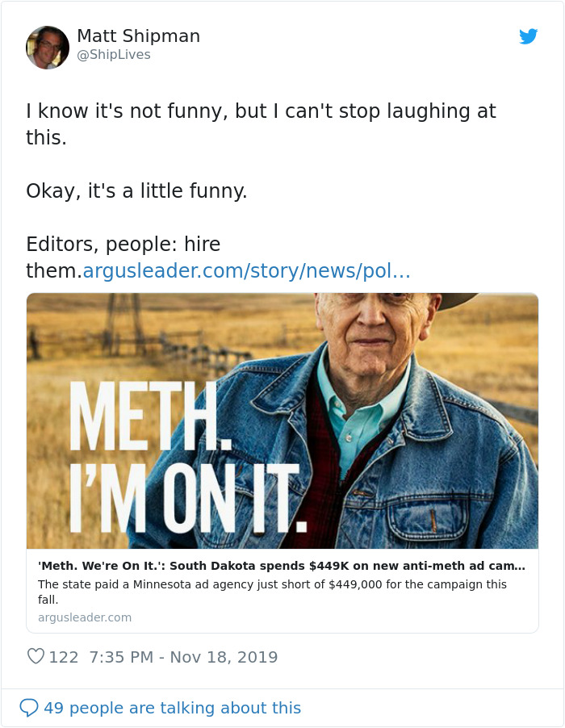Click the blue bird logo top right

529,36
